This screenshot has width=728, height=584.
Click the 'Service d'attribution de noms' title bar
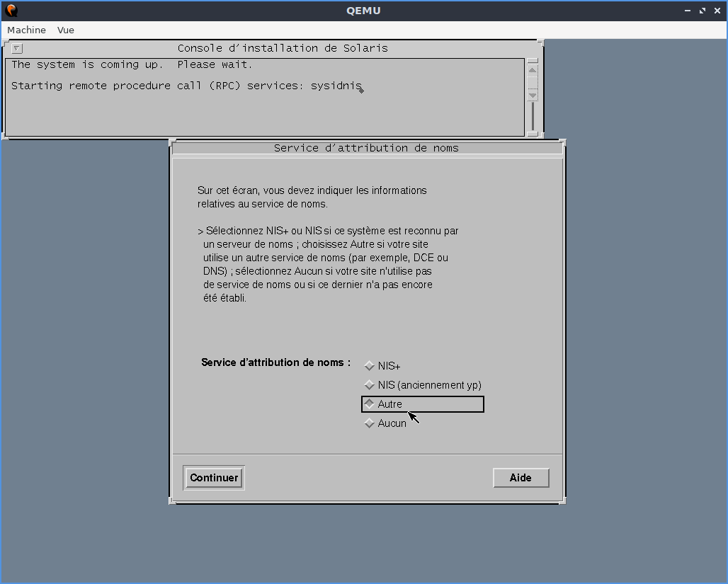tap(366, 148)
